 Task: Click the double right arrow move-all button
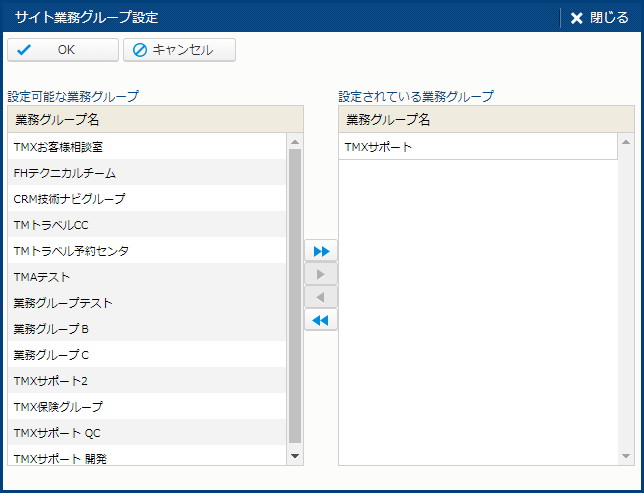coord(321,250)
